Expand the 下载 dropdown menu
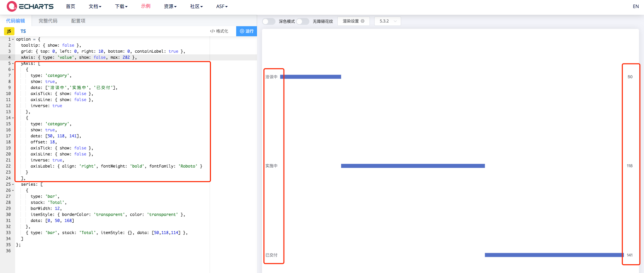 (x=121, y=6)
